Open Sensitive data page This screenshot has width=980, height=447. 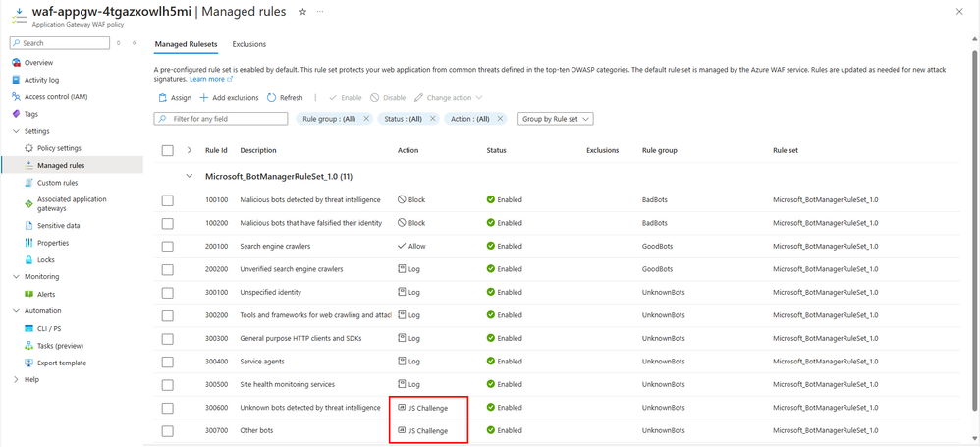tap(58, 226)
